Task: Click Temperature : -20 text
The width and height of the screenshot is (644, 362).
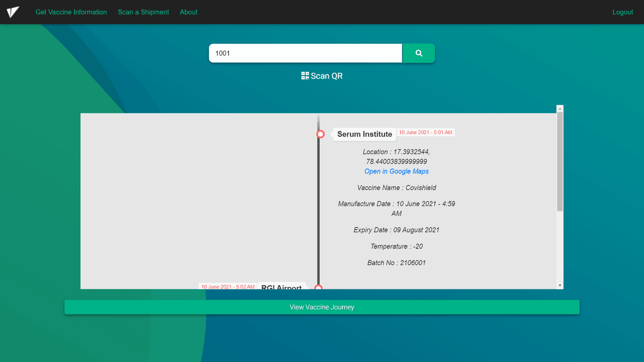Action: coord(397,246)
